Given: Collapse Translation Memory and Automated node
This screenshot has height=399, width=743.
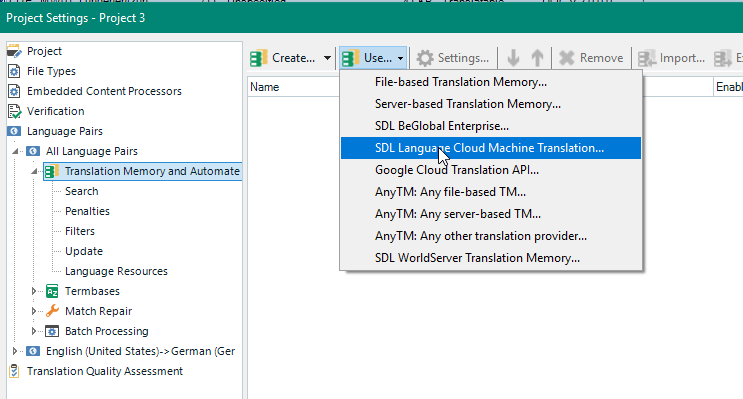Looking at the screenshot, I should pyautogui.click(x=34, y=171).
